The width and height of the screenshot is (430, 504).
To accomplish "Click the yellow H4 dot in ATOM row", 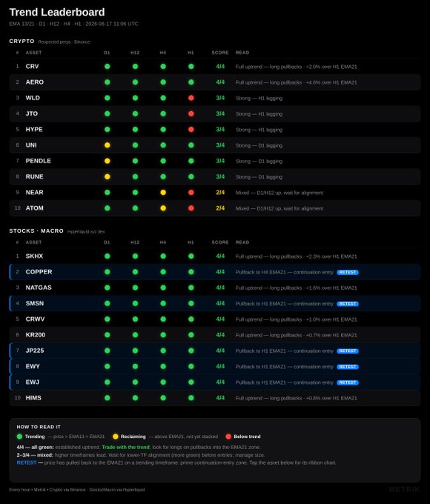I will pyautogui.click(x=163, y=208).
